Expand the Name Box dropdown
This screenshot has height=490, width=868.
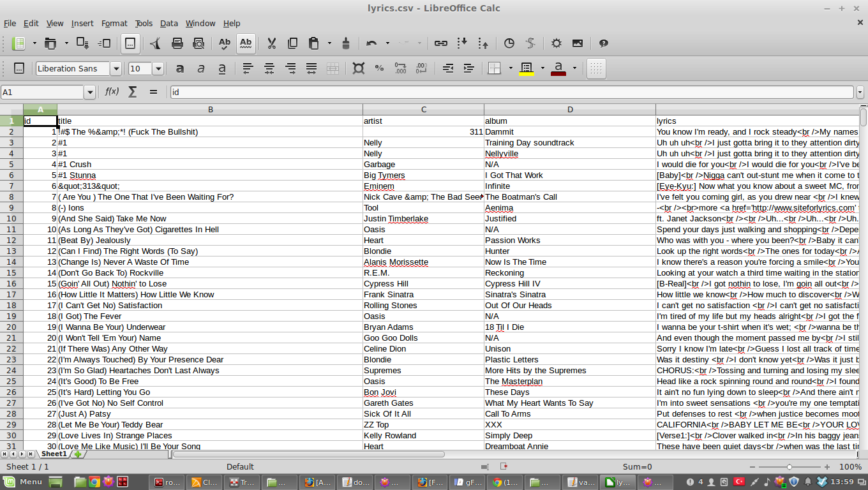pyautogui.click(x=89, y=92)
